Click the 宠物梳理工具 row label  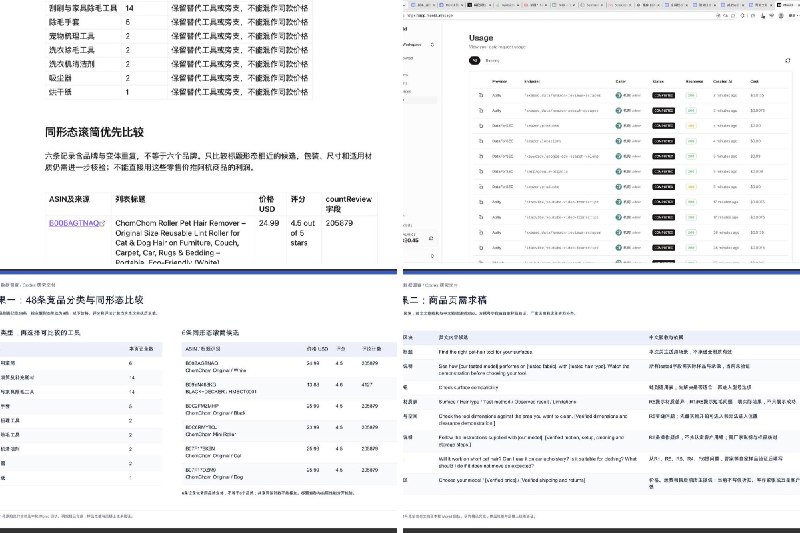[x=72, y=36]
